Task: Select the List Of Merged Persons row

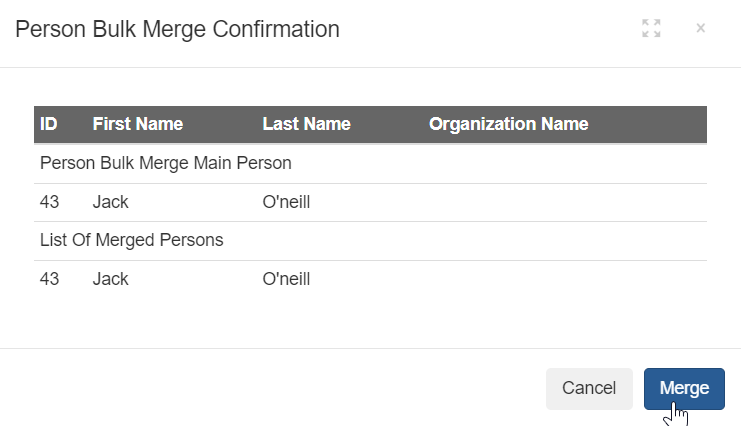Action: [x=131, y=240]
